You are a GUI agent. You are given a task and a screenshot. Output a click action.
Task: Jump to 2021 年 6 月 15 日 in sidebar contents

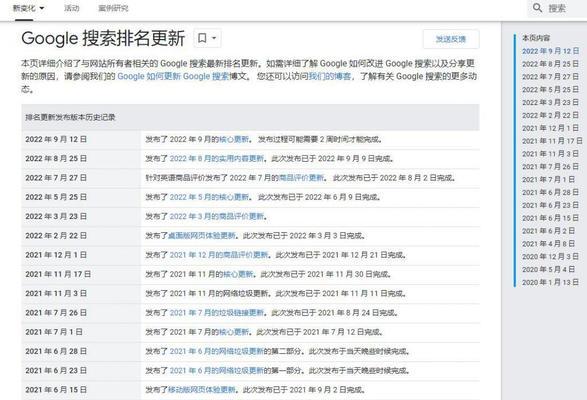pos(550,218)
